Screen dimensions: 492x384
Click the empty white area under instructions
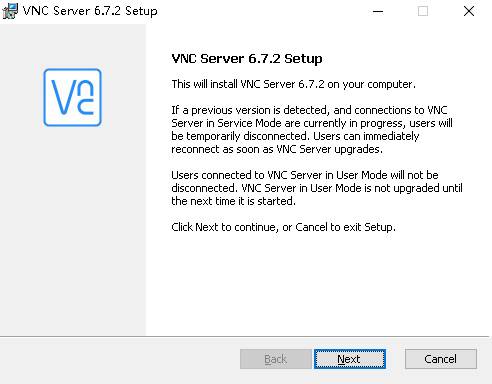(317, 283)
